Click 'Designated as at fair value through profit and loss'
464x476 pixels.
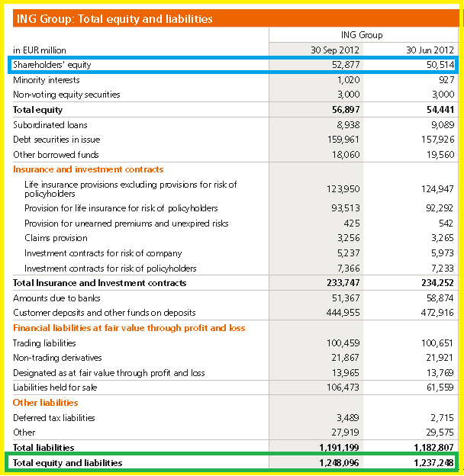(109, 373)
